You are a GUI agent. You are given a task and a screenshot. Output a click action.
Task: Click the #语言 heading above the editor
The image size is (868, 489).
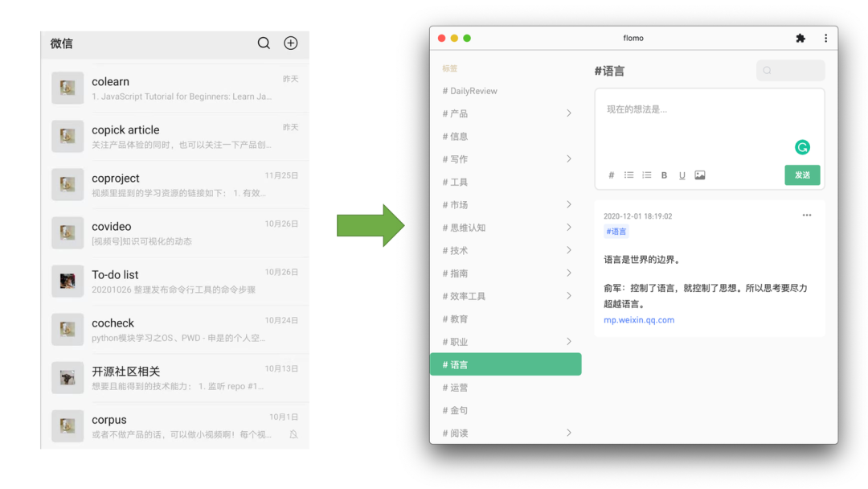pyautogui.click(x=609, y=71)
